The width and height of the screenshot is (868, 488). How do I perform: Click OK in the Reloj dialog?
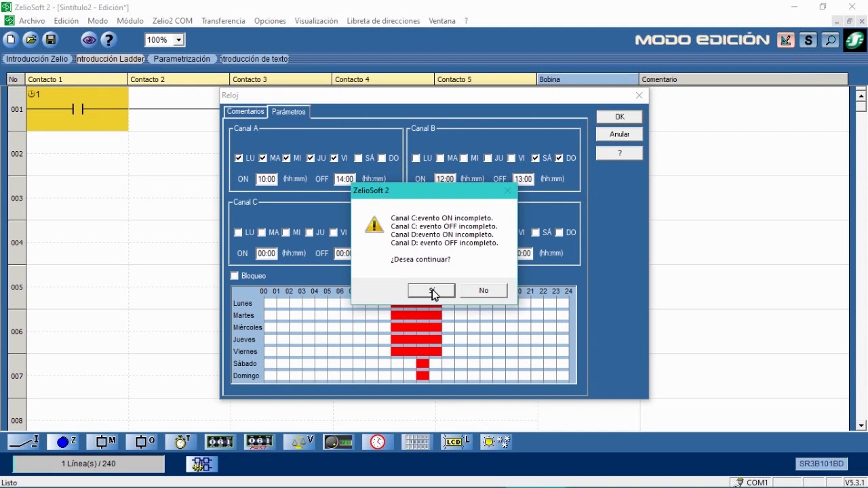click(x=620, y=117)
